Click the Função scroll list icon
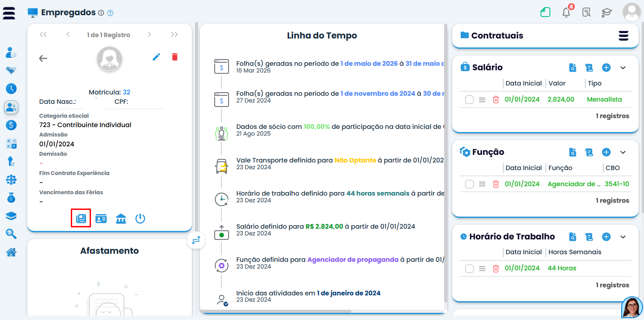This screenshot has height=320, width=644. (x=589, y=152)
